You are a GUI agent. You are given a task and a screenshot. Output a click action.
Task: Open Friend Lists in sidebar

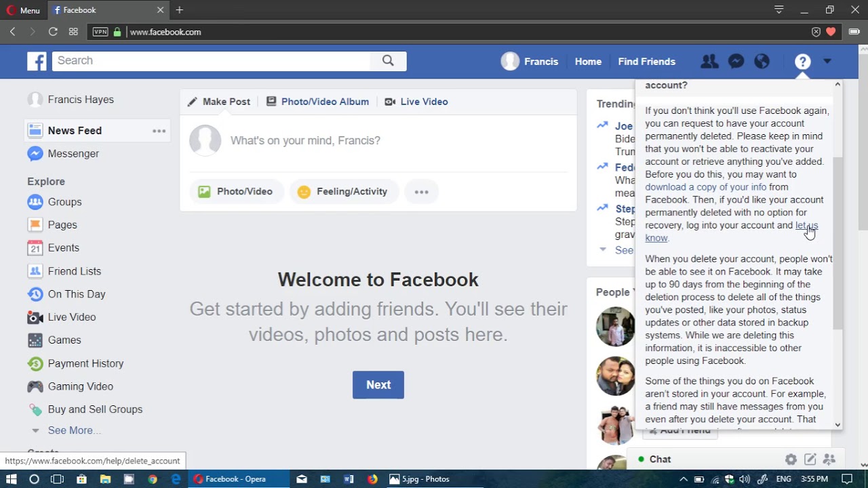(74, 271)
